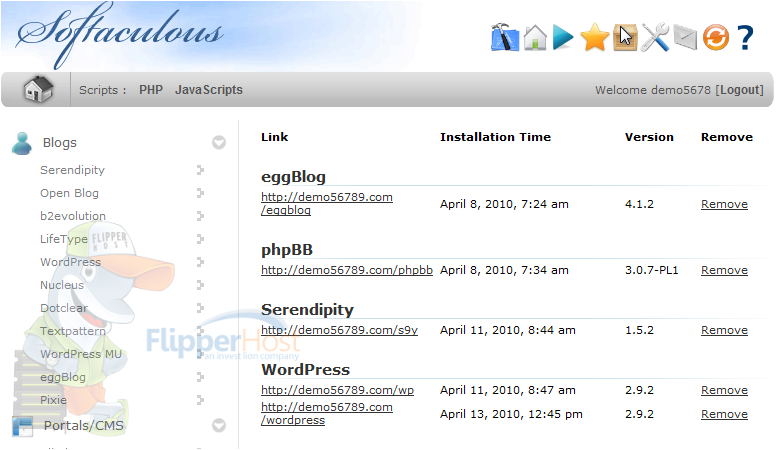The image size is (776, 450).
Task: Remove the Serendipity 1.5.2 installation
Action: 724,330
